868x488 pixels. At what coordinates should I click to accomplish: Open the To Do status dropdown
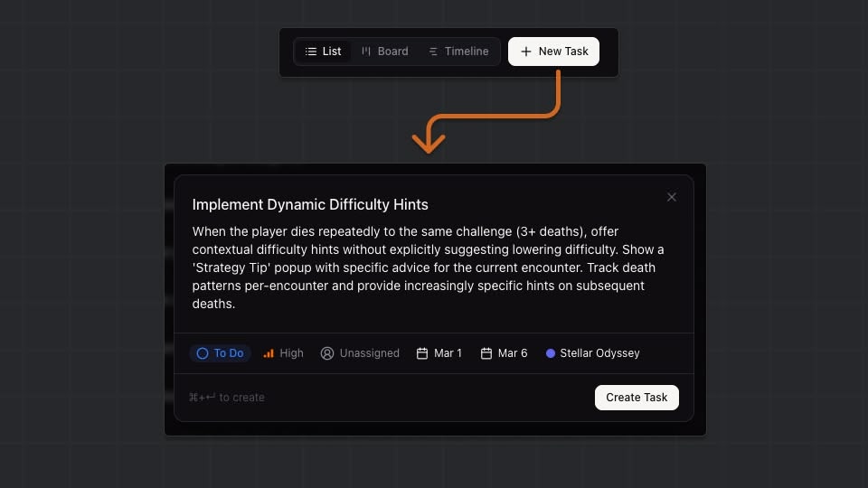221,353
